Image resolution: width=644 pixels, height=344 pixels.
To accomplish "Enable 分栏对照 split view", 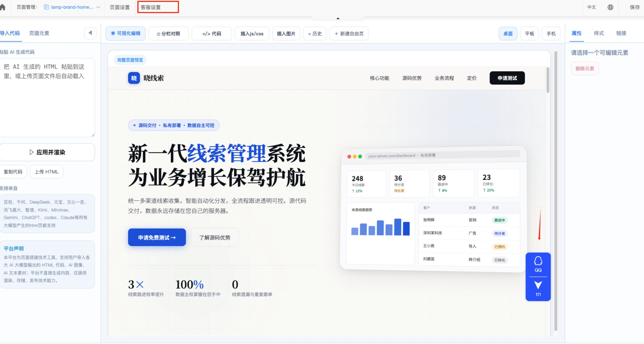I will (x=169, y=34).
